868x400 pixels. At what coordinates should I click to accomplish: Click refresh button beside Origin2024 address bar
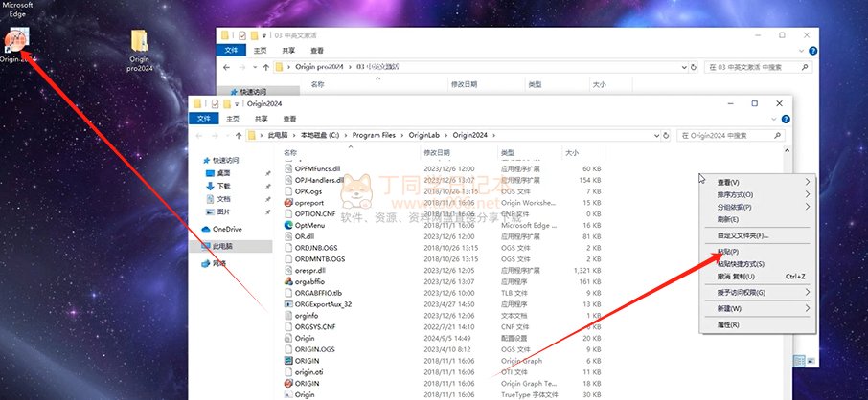tap(666, 135)
